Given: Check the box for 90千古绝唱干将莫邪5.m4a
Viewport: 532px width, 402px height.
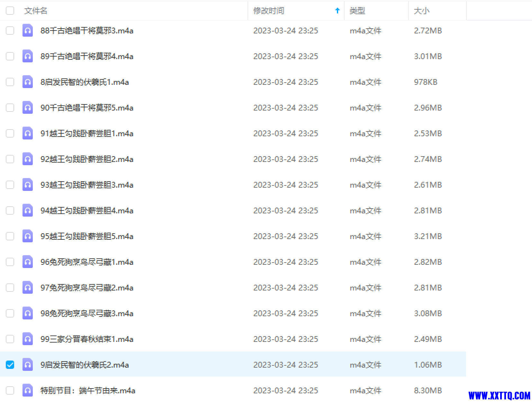Looking at the screenshot, I should [x=10, y=108].
